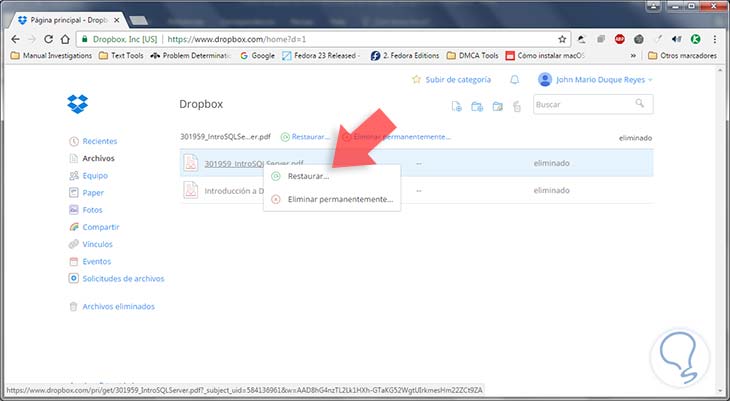Click the Archivos eliminados trash icon
730x401 pixels.
(74, 306)
